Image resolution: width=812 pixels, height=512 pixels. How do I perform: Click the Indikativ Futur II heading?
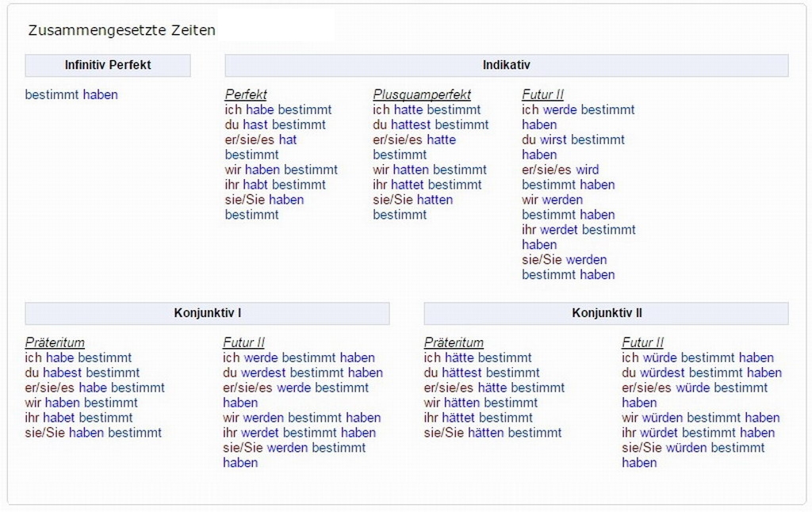click(x=542, y=95)
